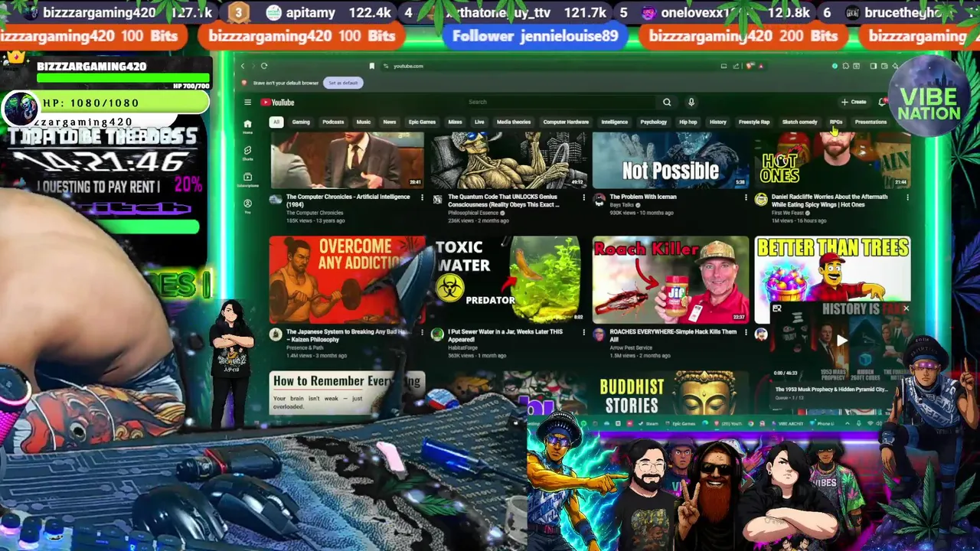Open options for The Quantum Code video
This screenshot has width=980, height=551.
[x=583, y=197]
